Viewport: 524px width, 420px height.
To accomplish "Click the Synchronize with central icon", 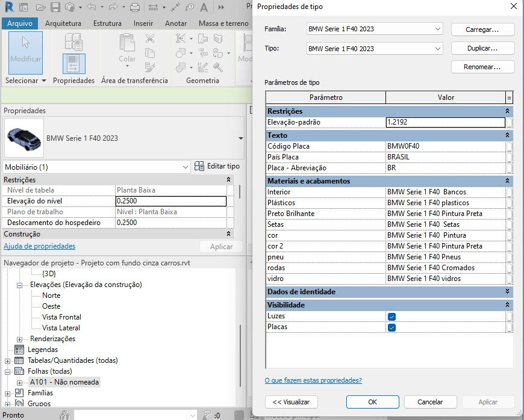I will [x=69, y=7].
